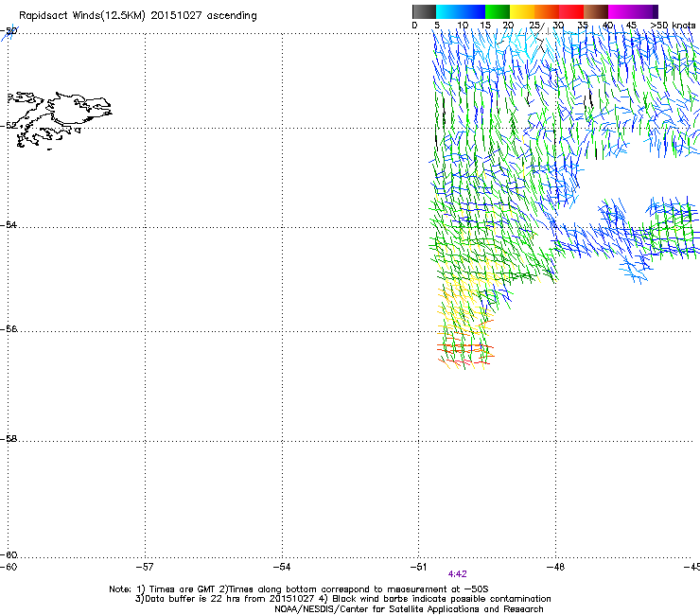Click the blue 10-15 knots legend segment
The height and width of the screenshot is (615, 700).
[x=473, y=11]
